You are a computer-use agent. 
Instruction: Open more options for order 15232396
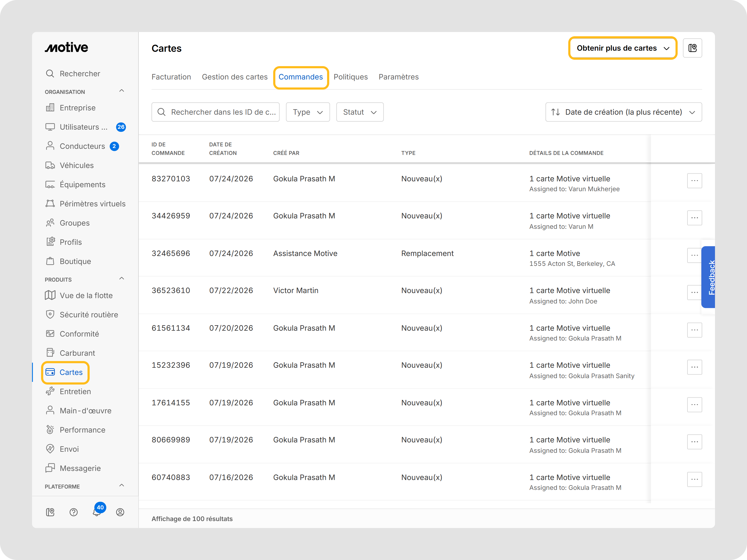(695, 367)
